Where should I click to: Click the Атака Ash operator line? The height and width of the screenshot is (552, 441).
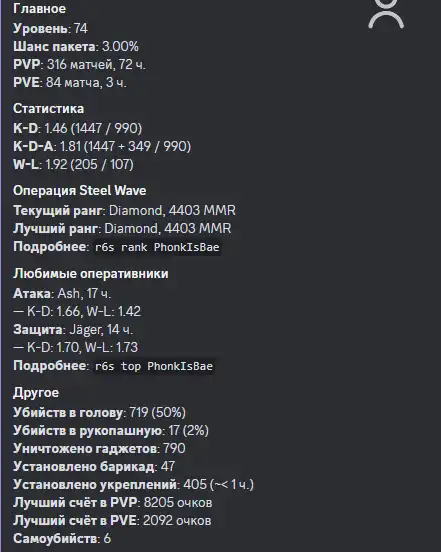point(62,293)
